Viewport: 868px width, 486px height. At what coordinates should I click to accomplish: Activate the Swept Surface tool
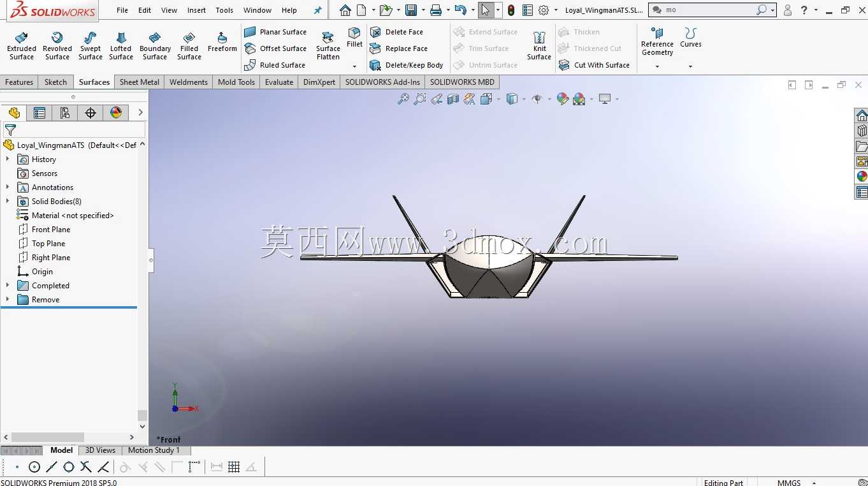point(90,46)
